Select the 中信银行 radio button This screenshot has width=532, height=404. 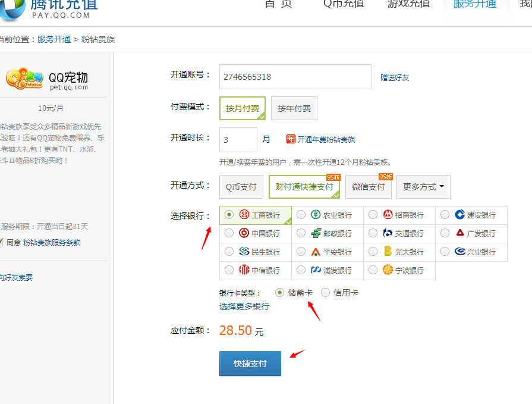coord(229,270)
